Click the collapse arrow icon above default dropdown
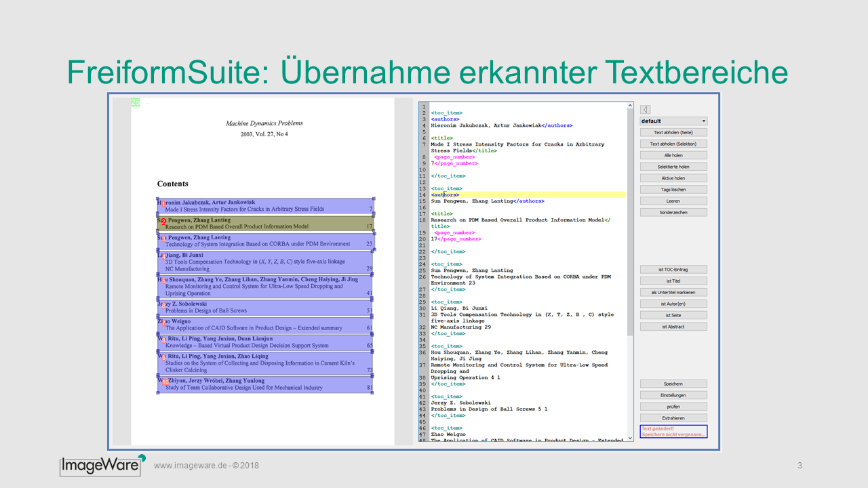The image size is (868, 488). (646, 109)
